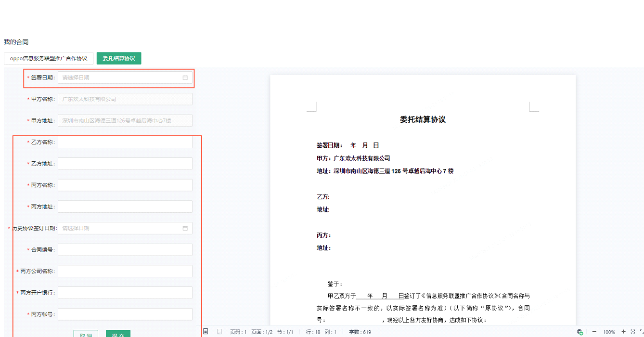Open the calendar icon in 签署日期 field
Screen dimensions: 644x337
tap(185, 78)
